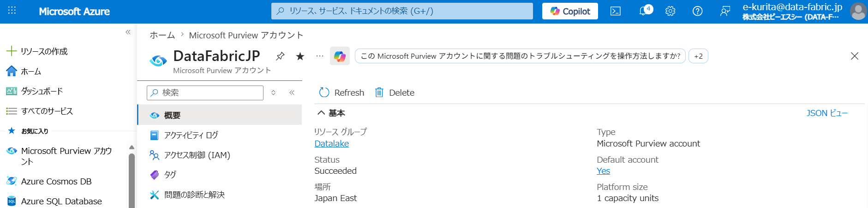
Task: Open Azure Cosmos DB favorite
Action: pos(49,181)
